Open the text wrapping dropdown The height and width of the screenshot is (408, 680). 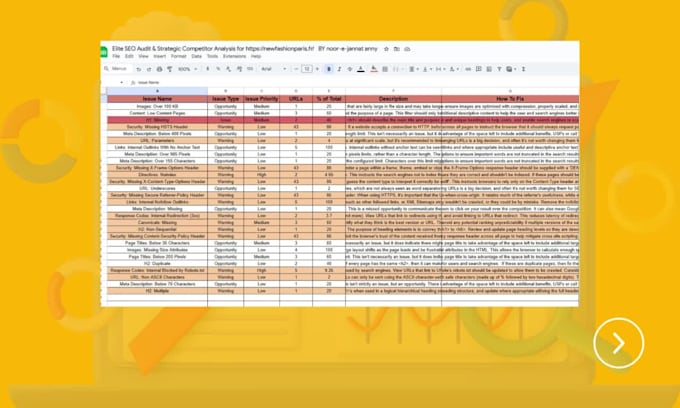coord(440,69)
